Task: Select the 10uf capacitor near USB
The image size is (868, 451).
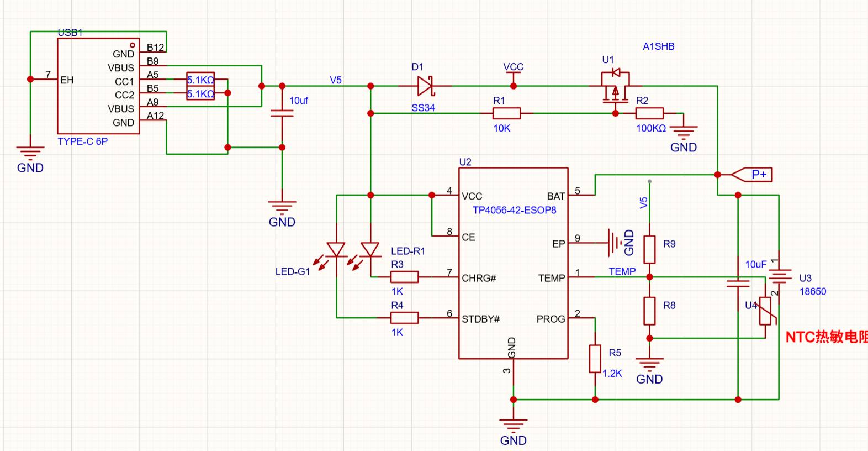Action: [282, 113]
